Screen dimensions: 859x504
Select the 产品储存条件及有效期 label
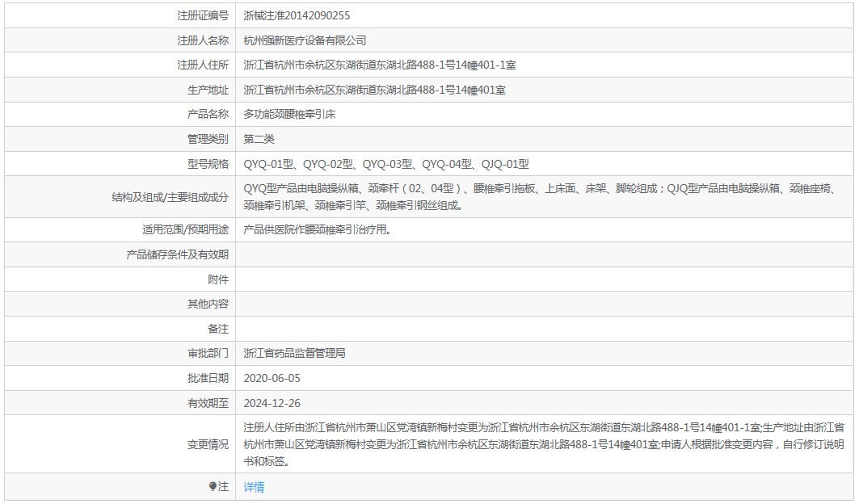click(177, 254)
